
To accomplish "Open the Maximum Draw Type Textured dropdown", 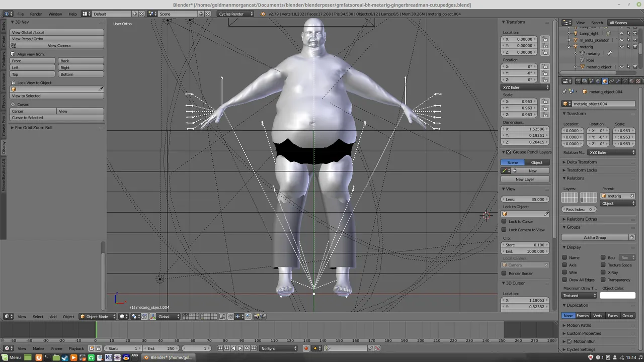I will [x=580, y=296].
